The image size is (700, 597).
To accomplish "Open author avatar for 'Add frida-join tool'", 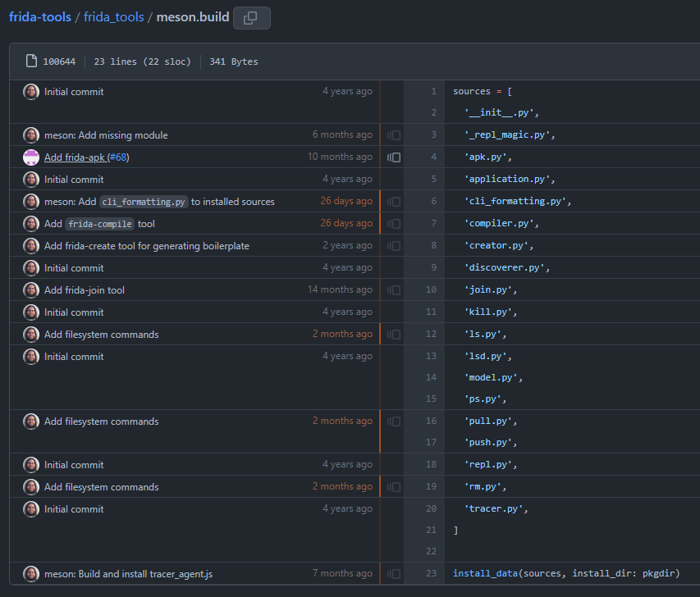I will [31, 290].
